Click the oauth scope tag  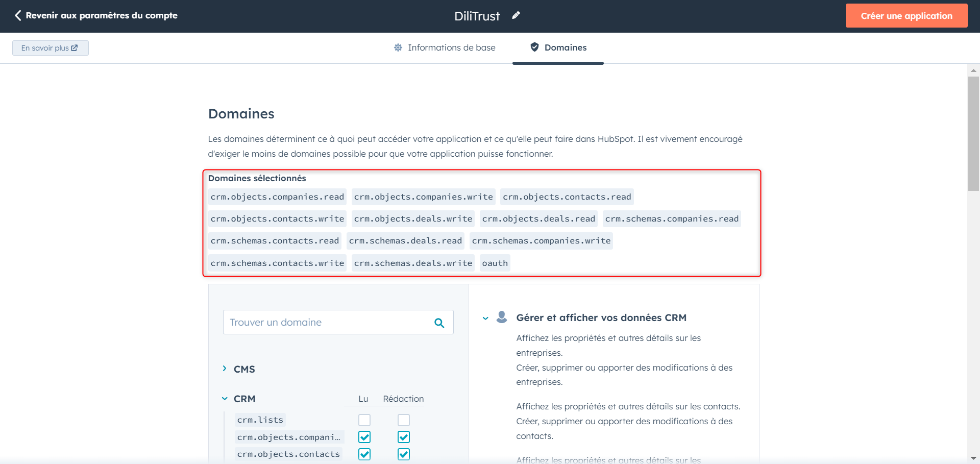point(495,263)
